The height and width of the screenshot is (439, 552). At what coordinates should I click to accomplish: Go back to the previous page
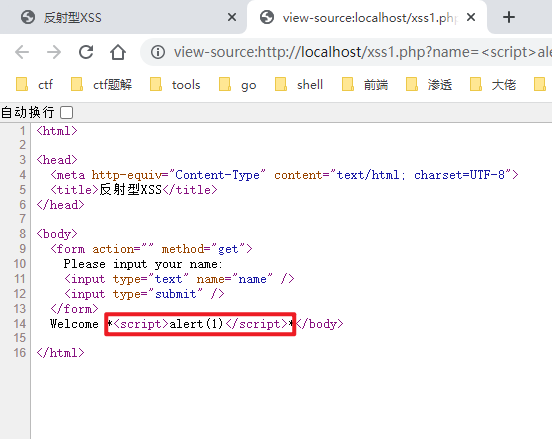coord(22,52)
